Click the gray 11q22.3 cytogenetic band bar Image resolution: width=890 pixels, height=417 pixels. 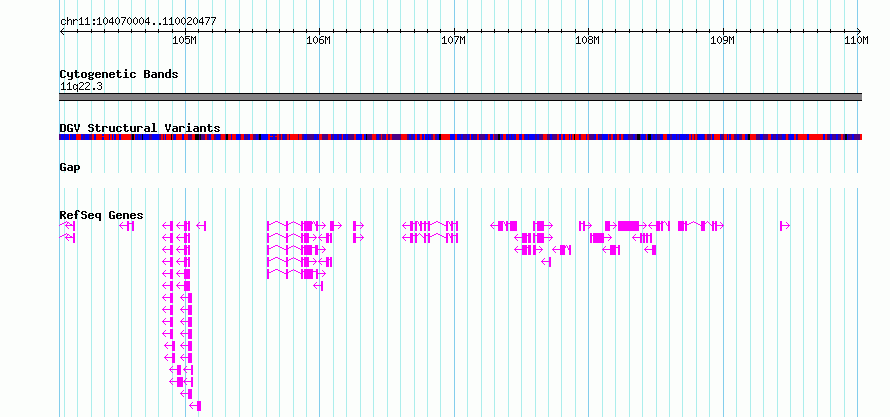point(460,97)
